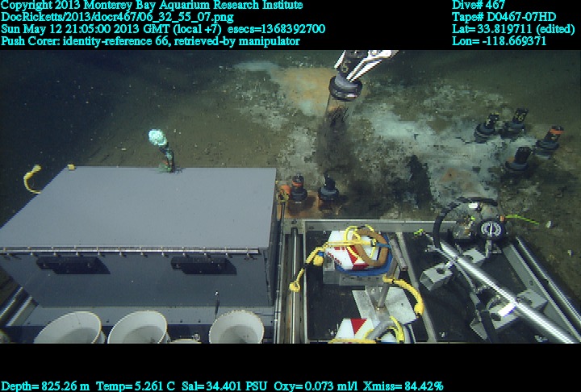The height and width of the screenshot is (392, 581).
Task: Click the Sun May 12 timestamp line
Action: 163,29
